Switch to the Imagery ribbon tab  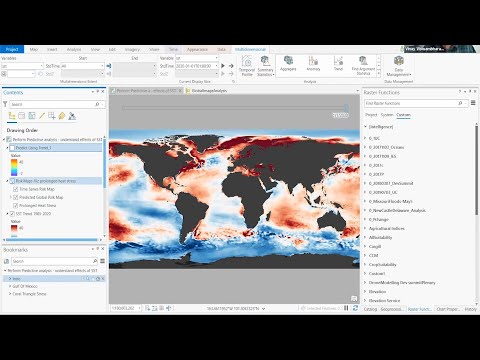(132, 49)
